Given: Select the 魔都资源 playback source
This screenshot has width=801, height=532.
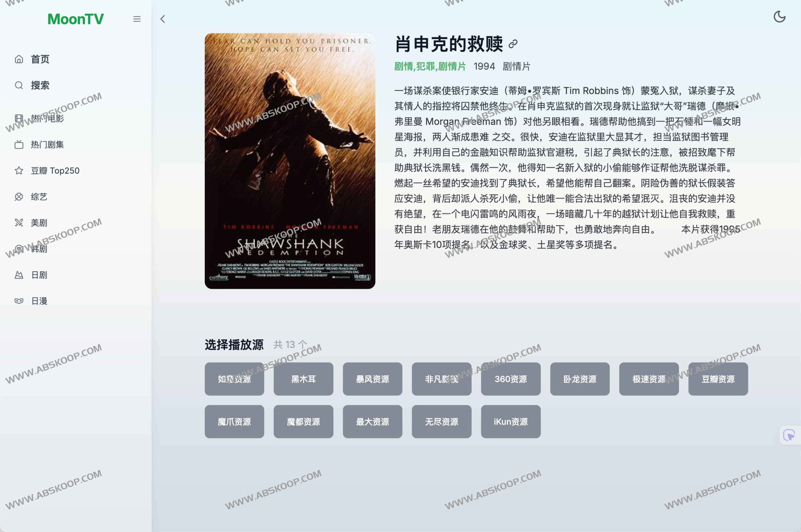Looking at the screenshot, I should point(304,422).
